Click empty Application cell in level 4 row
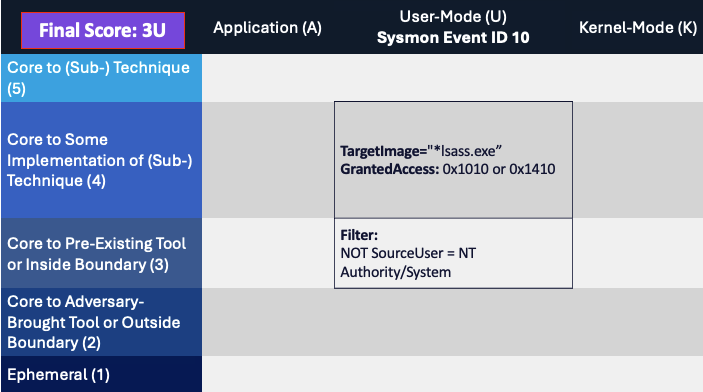This screenshot has width=703, height=392. click(x=268, y=160)
